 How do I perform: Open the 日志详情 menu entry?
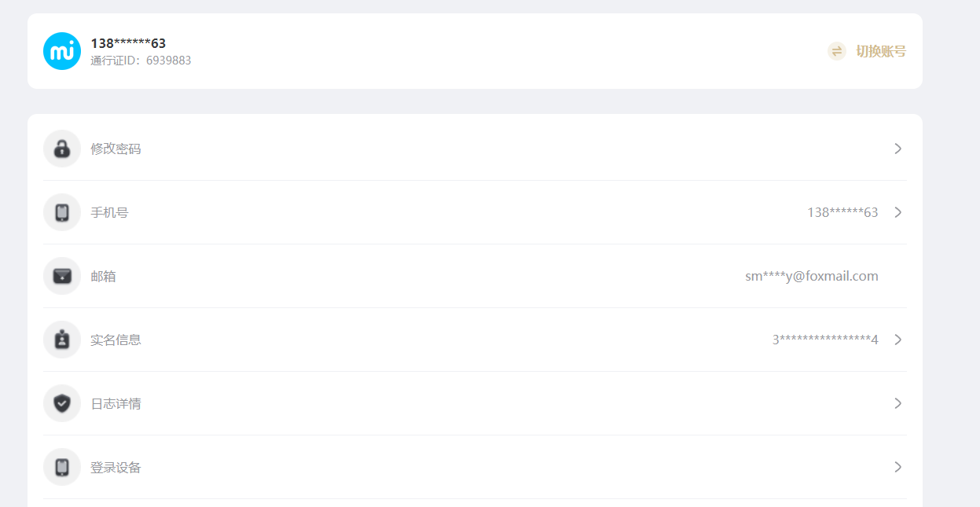(x=475, y=403)
